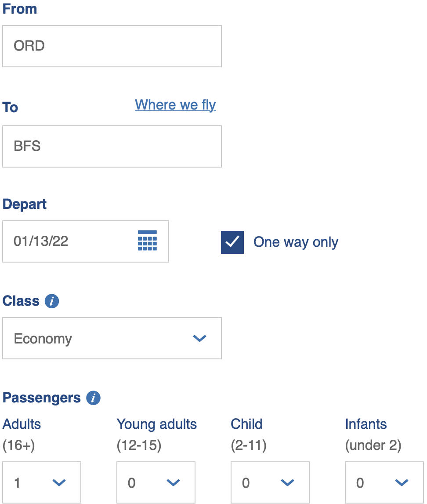427x504 pixels.
Task: Click the Depart label text
Action: click(x=25, y=204)
